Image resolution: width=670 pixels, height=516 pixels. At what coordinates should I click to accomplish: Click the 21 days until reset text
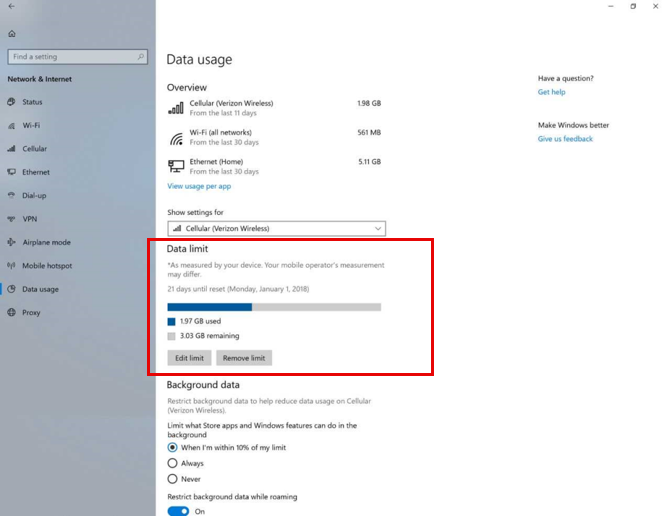pos(238,289)
